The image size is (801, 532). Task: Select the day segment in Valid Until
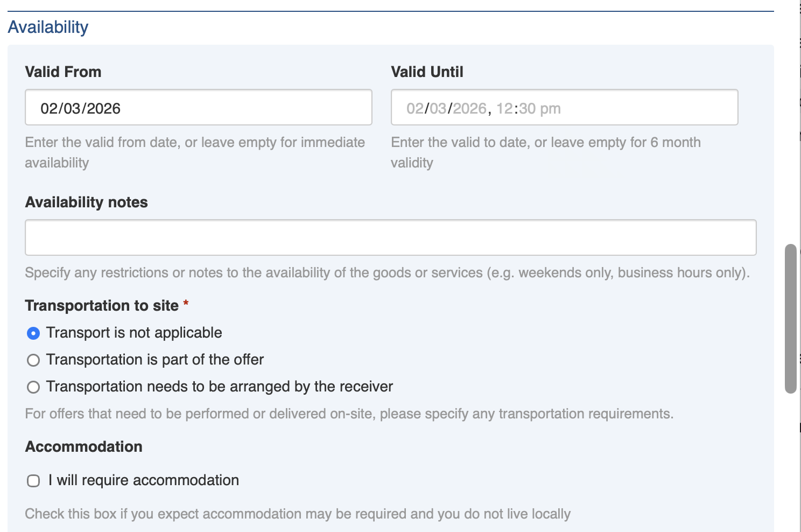pyautogui.click(x=415, y=109)
